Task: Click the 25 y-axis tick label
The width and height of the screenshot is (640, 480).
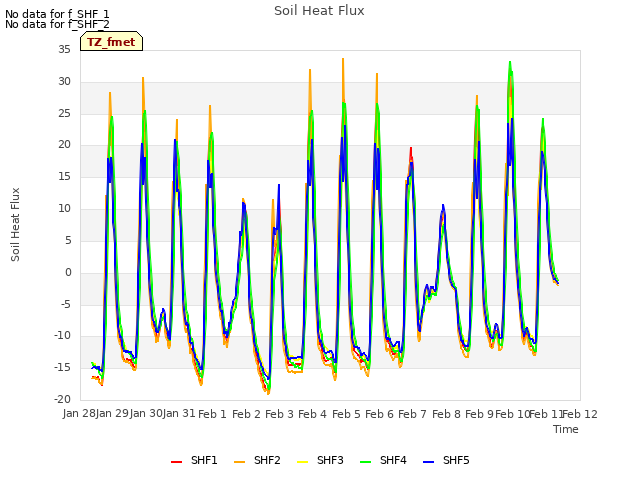Action: 64,113
